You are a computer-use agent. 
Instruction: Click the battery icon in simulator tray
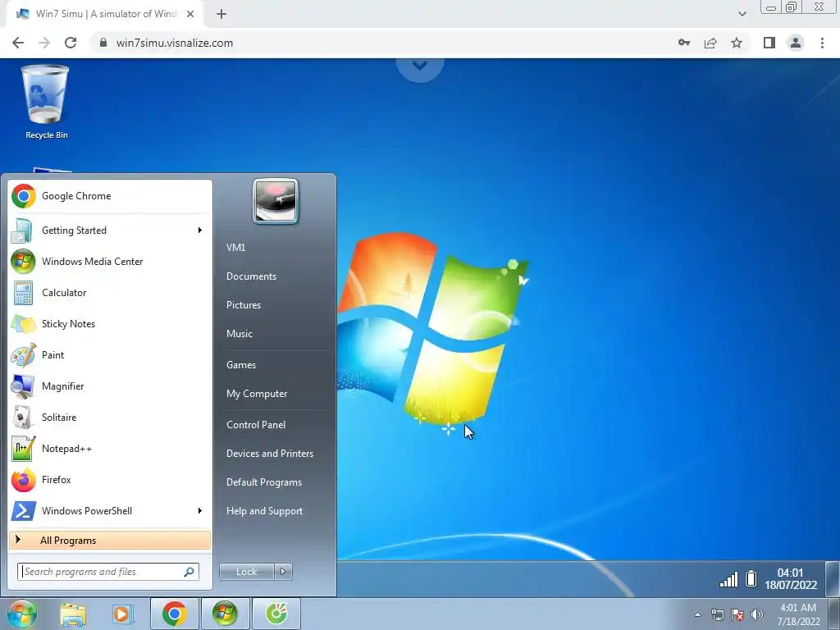[751, 578]
